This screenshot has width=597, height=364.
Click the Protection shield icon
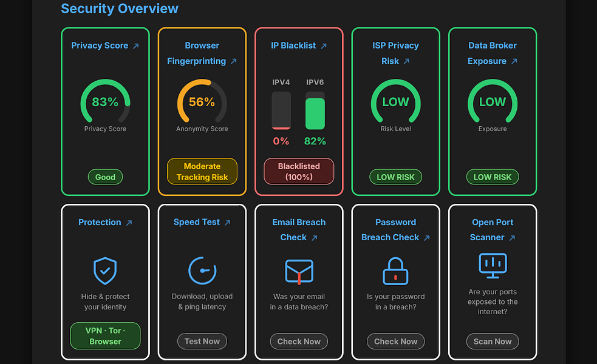point(105,271)
